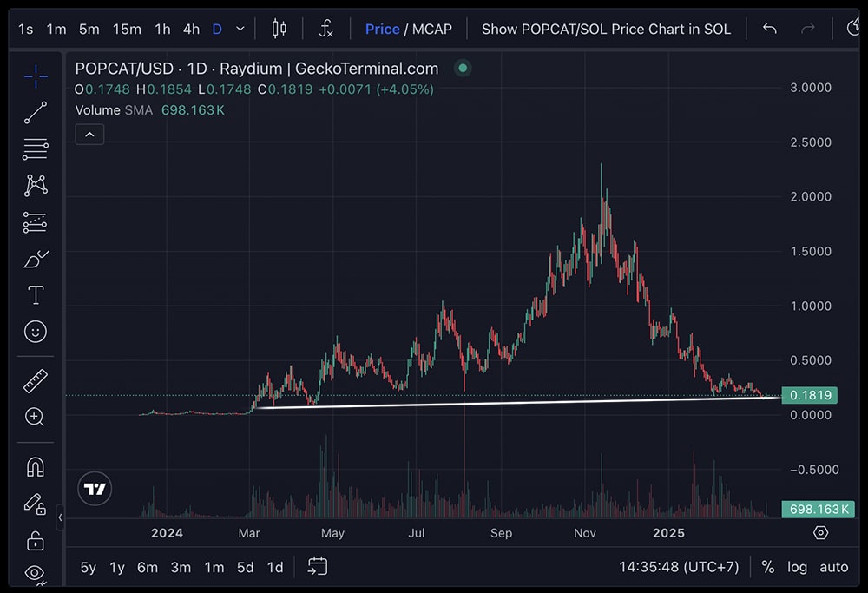Set range to 5d
This screenshot has height=593, width=868.
coord(246,567)
